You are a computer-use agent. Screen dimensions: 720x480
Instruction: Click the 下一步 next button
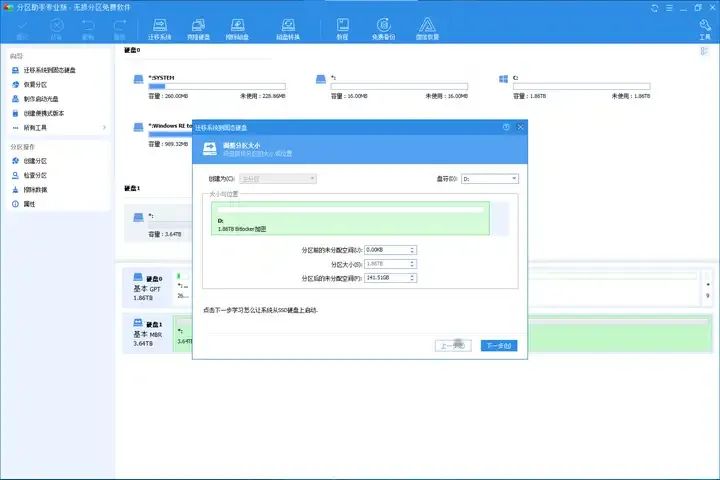499,345
